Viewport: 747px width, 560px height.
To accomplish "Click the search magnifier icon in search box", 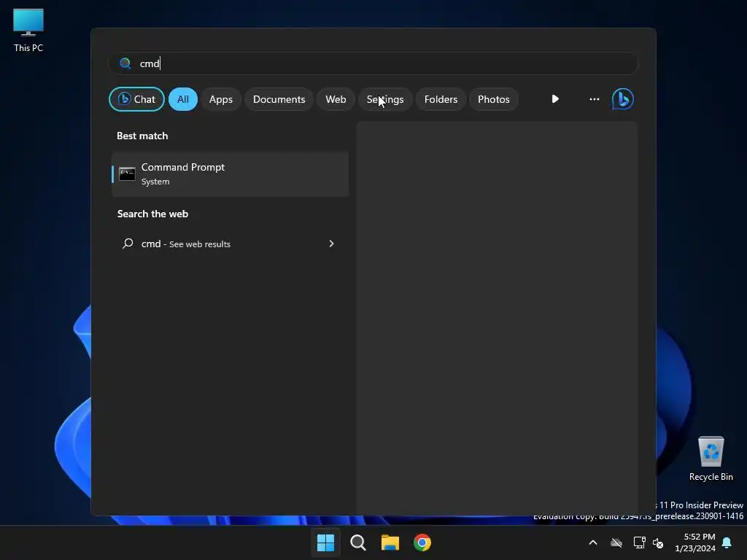I will (125, 63).
